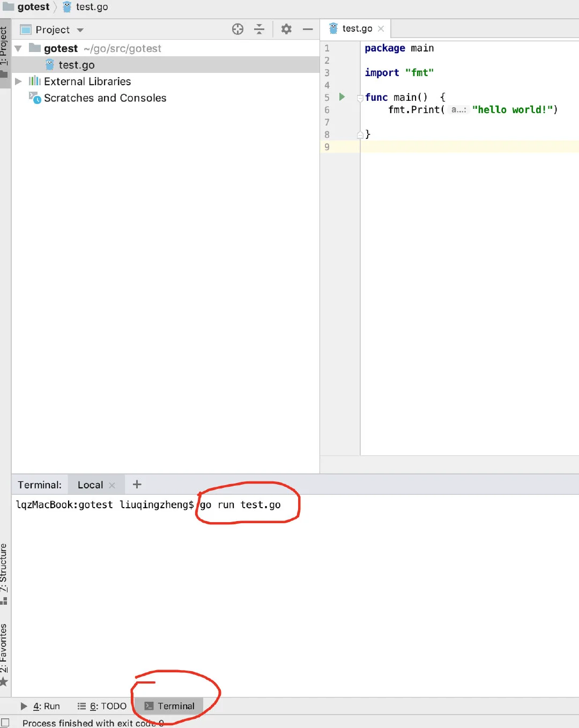
Task: Close the test.go editor tab
Action: [x=381, y=29]
